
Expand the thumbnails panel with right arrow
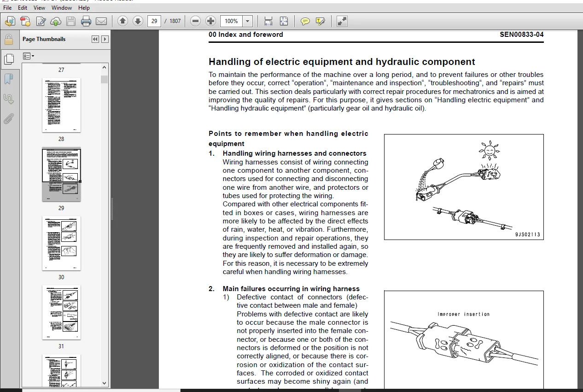pyautogui.click(x=105, y=39)
